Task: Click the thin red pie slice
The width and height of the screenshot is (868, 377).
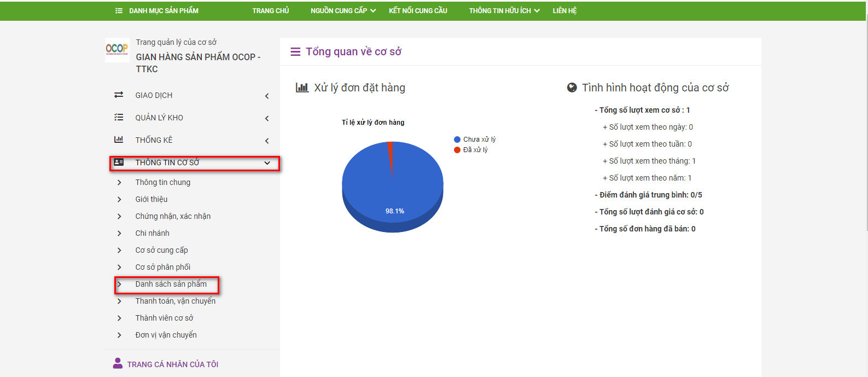Action: 390,153
